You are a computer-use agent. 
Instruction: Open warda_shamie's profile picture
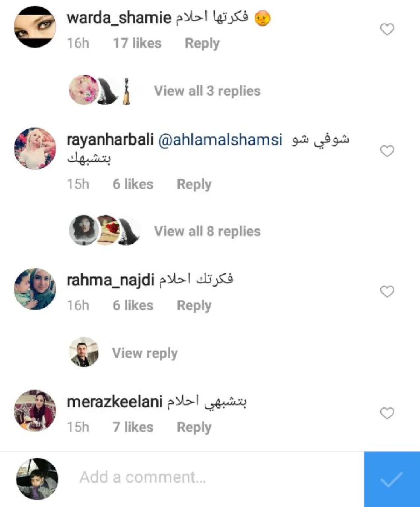pos(35,27)
